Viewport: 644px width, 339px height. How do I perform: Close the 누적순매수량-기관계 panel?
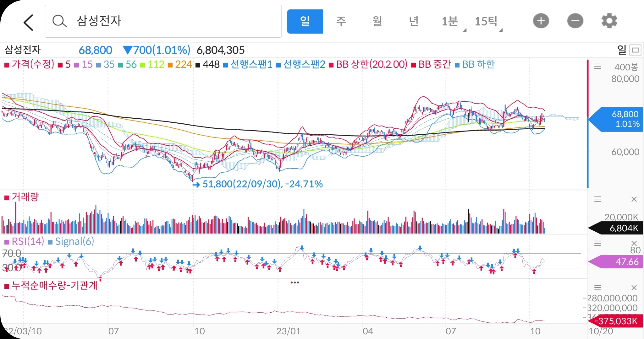(x=634, y=288)
